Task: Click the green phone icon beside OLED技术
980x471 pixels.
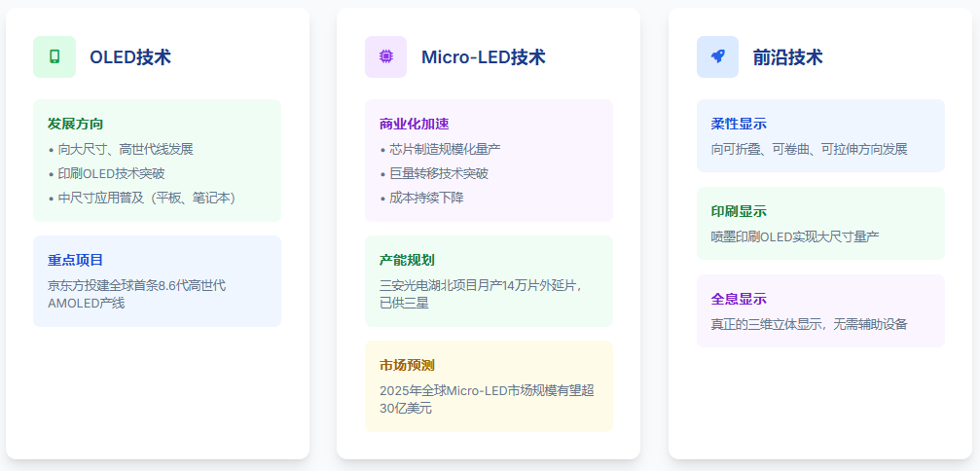Action: pyautogui.click(x=54, y=56)
